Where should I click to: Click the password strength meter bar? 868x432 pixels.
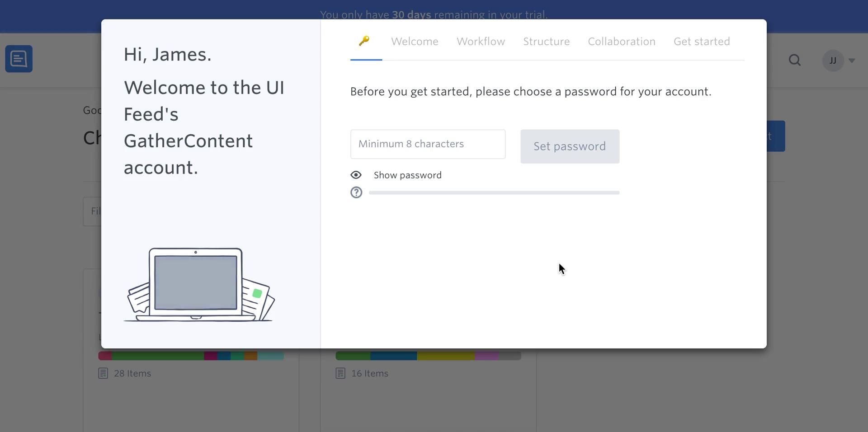coord(494,193)
